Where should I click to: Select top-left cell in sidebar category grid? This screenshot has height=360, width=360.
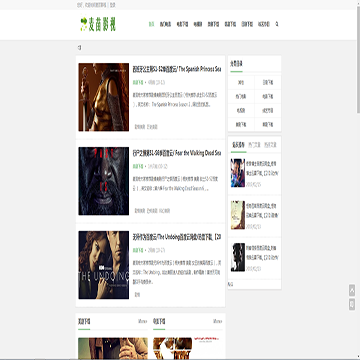pyautogui.click(x=241, y=83)
